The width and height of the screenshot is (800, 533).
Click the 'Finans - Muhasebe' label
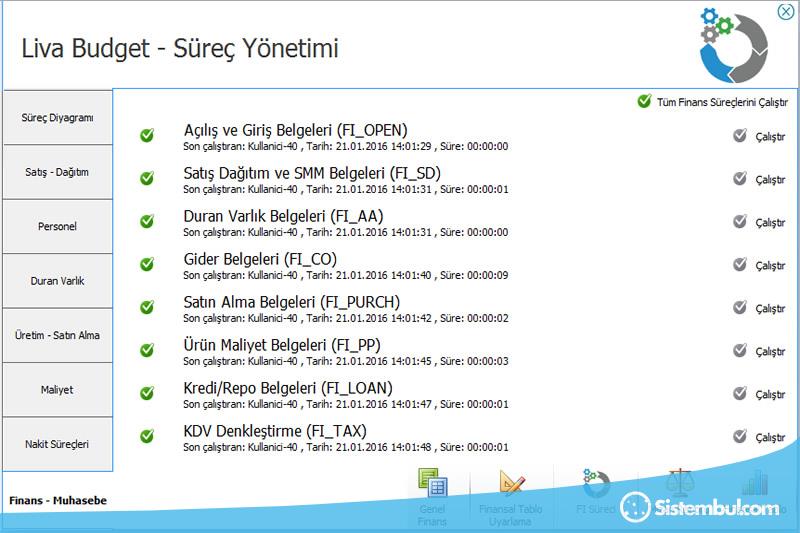point(58,500)
